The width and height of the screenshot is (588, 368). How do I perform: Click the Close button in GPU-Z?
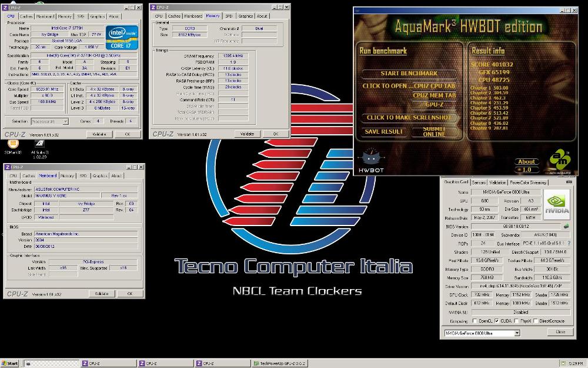pyautogui.click(x=560, y=332)
